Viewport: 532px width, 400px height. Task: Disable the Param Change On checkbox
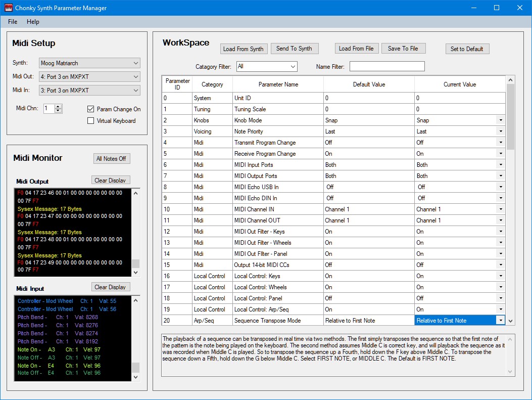click(x=91, y=109)
